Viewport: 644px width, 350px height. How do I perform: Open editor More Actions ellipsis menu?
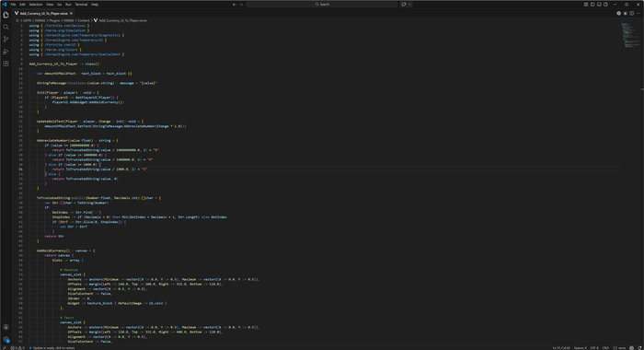638,13
